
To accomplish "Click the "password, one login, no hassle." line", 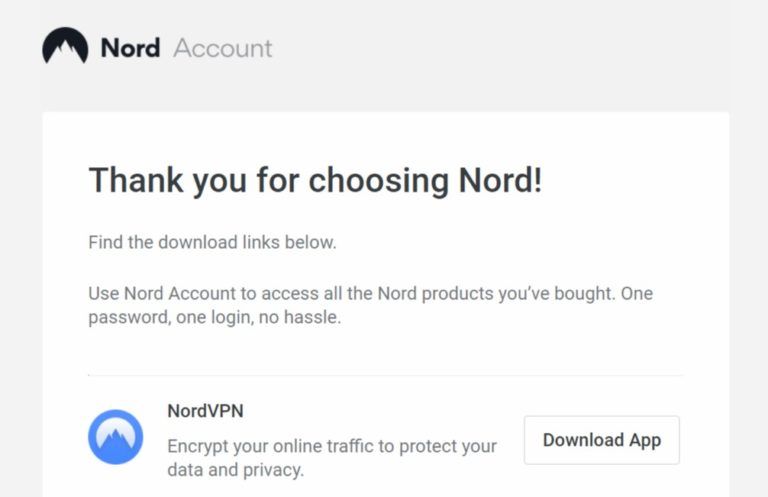I will (215, 318).
